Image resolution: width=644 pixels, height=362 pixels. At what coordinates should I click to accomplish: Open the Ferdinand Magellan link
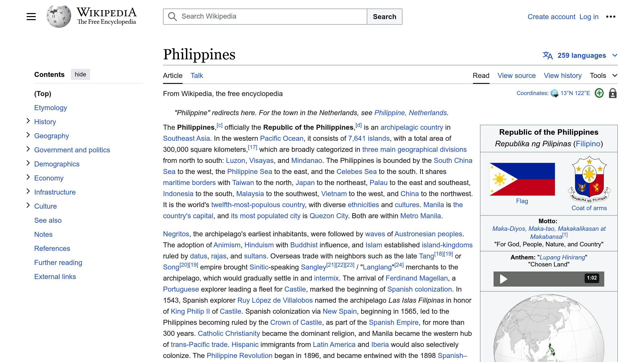pyautogui.click(x=417, y=278)
